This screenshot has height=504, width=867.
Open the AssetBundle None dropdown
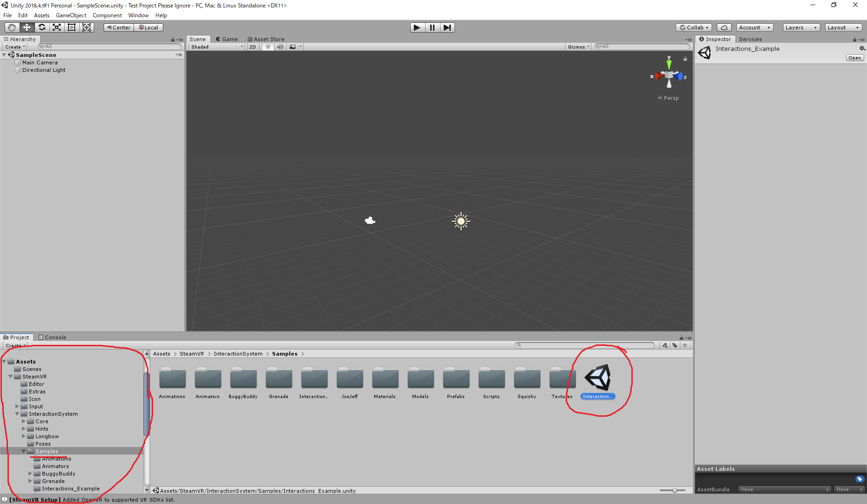(x=784, y=490)
